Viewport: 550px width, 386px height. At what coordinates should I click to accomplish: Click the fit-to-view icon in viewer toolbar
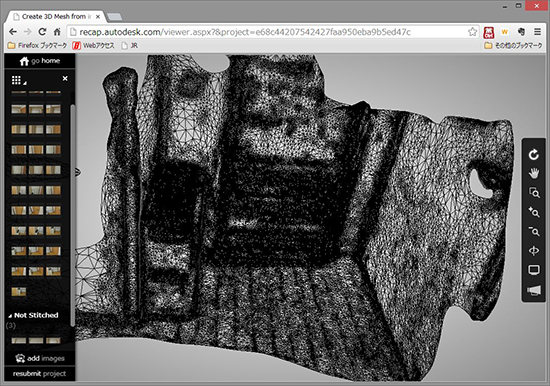click(534, 251)
